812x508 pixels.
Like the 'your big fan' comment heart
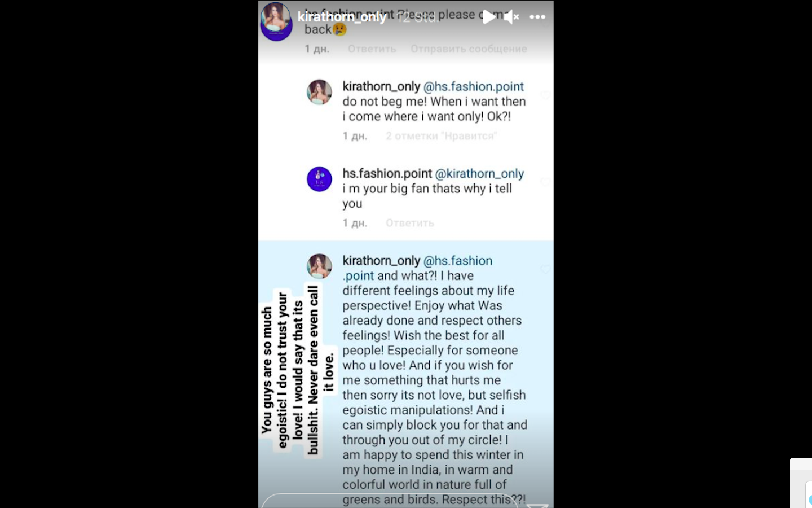pyautogui.click(x=545, y=182)
